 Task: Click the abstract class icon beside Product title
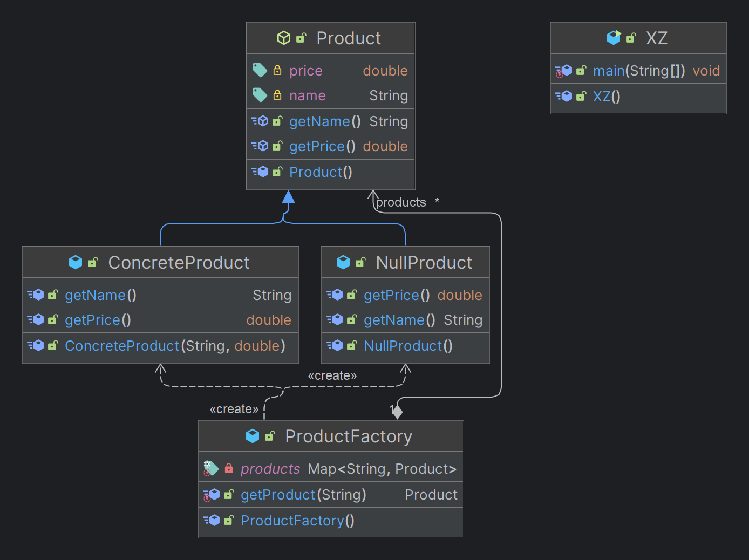(284, 38)
